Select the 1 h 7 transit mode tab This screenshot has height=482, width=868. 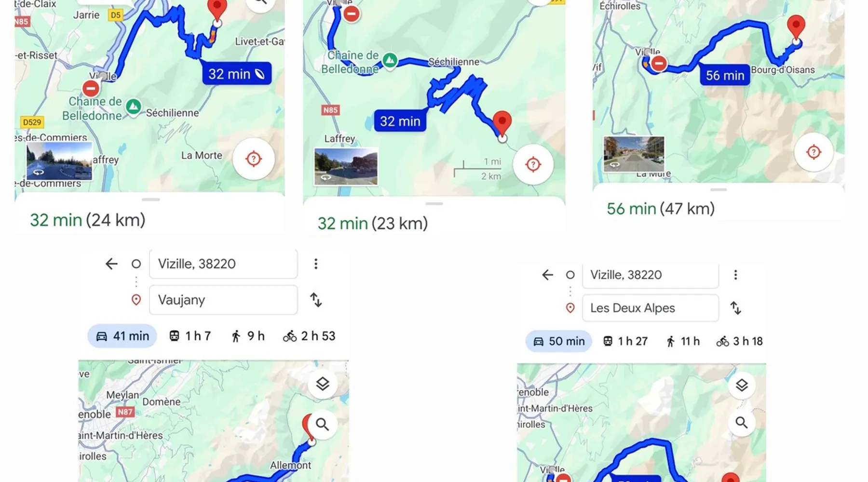[190, 336]
